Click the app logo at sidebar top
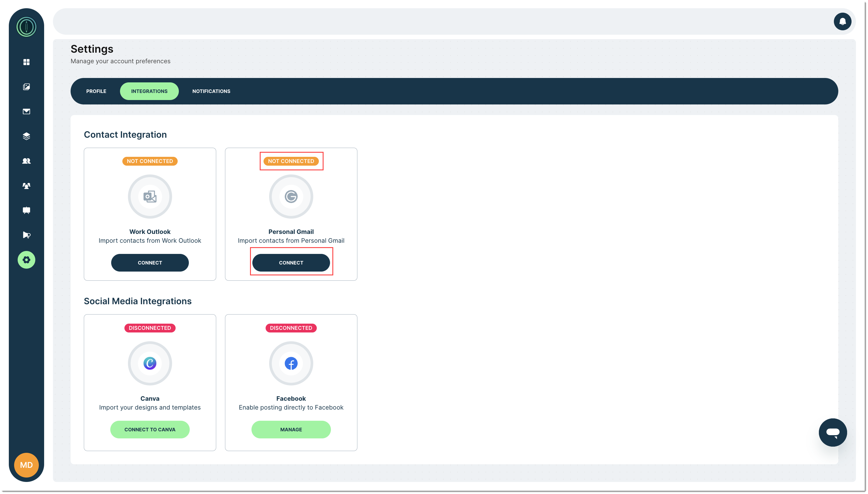Screen dimensions: 868x494 [26, 27]
